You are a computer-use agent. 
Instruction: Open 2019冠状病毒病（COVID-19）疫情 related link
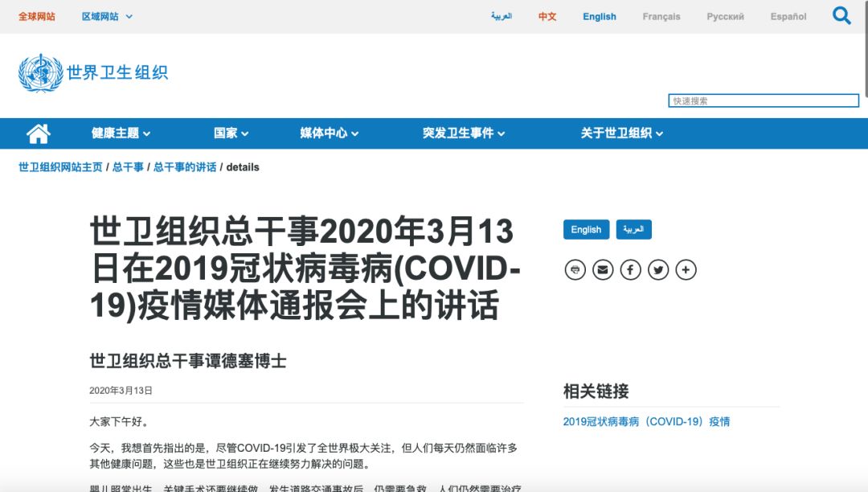[646, 422]
